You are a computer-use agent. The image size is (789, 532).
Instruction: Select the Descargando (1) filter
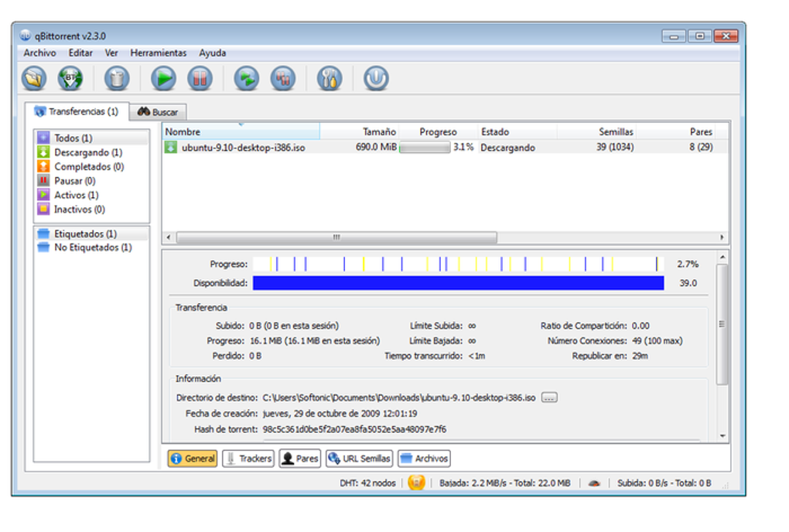click(91, 152)
